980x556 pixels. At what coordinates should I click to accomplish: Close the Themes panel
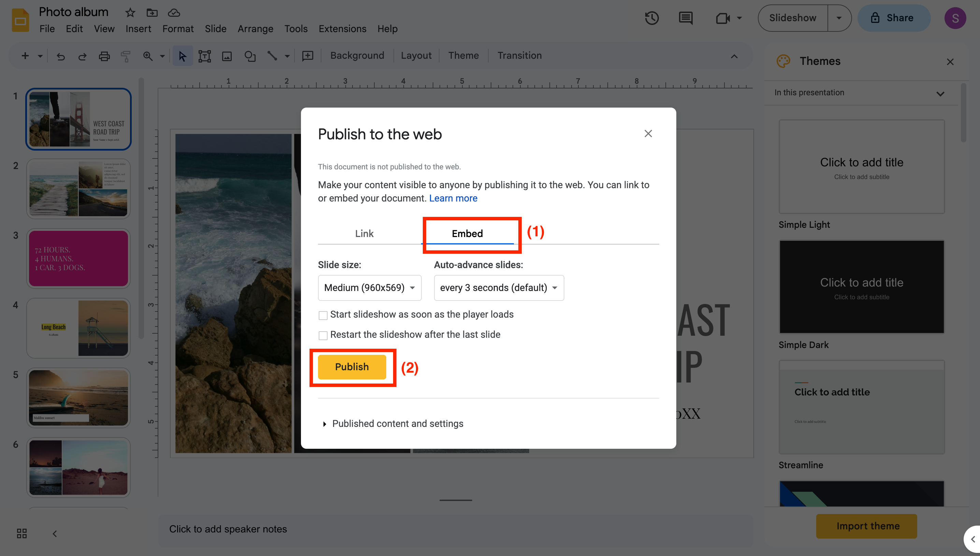coord(950,61)
